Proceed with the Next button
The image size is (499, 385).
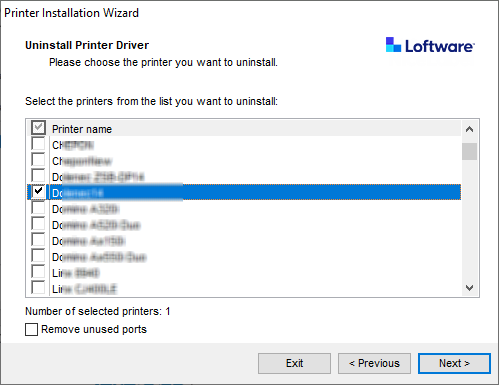454,363
